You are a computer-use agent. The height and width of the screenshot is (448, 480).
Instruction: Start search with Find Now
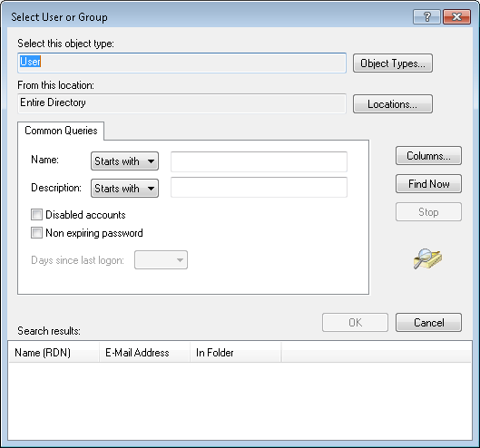(x=428, y=184)
